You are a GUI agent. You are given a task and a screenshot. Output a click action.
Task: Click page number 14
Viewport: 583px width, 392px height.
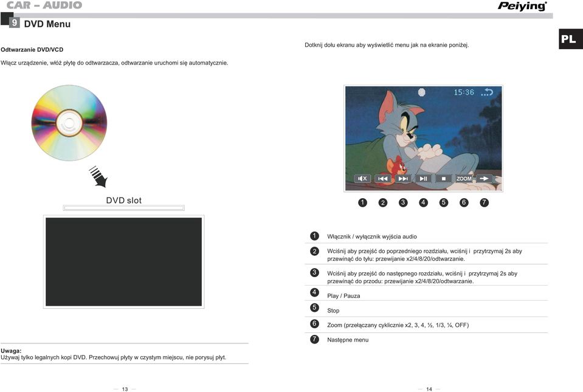pos(429,389)
